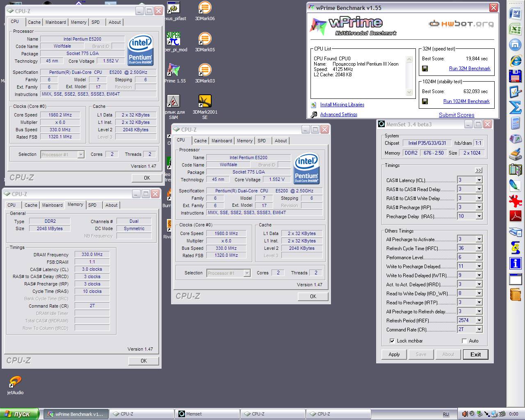Click the Submit Scores link in wPrime
525x420 pixels.
pos(457,115)
